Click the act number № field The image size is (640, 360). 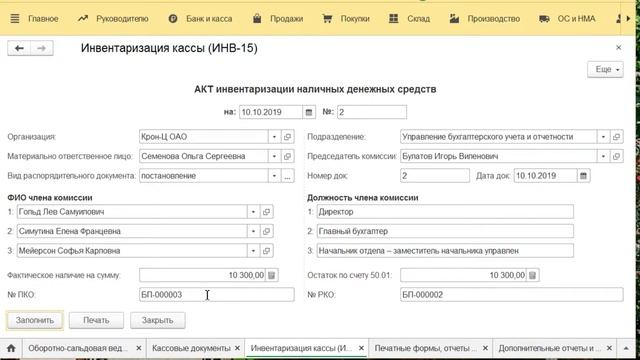pyautogui.click(x=372, y=112)
